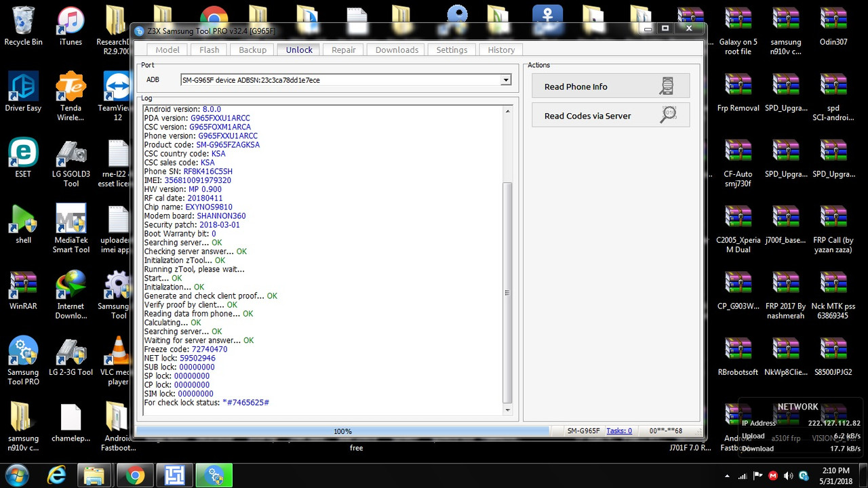Click the Android version: 8.0.0 line

tap(182, 109)
